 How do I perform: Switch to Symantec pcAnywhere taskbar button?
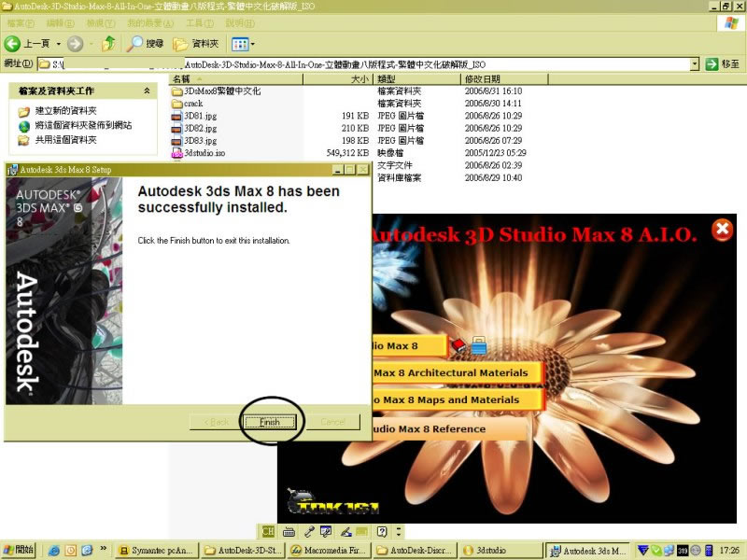(x=157, y=551)
